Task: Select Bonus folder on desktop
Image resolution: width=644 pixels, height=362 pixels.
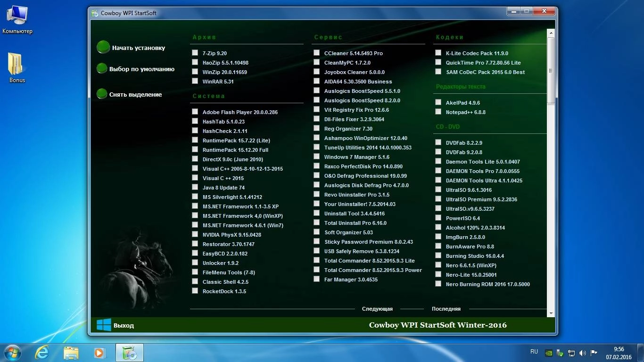Action: tap(17, 67)
